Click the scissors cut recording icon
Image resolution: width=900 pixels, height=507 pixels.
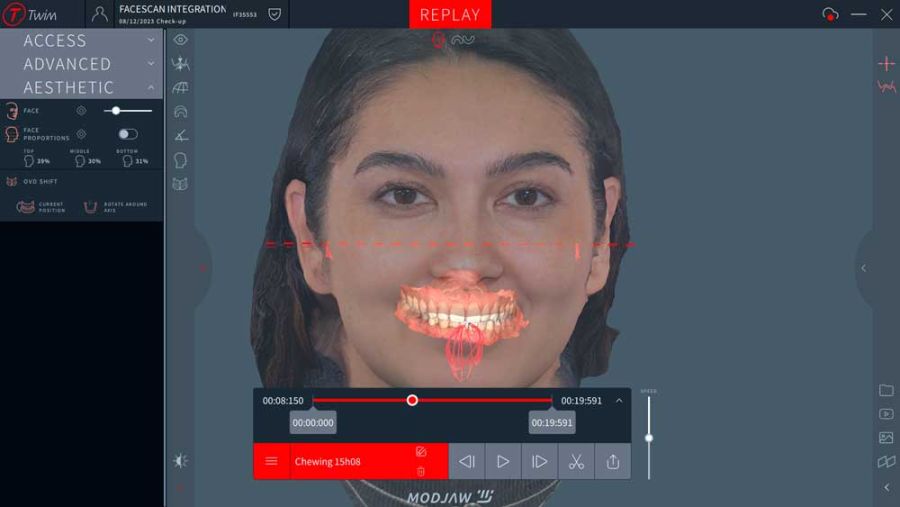[x=576, y=461]
